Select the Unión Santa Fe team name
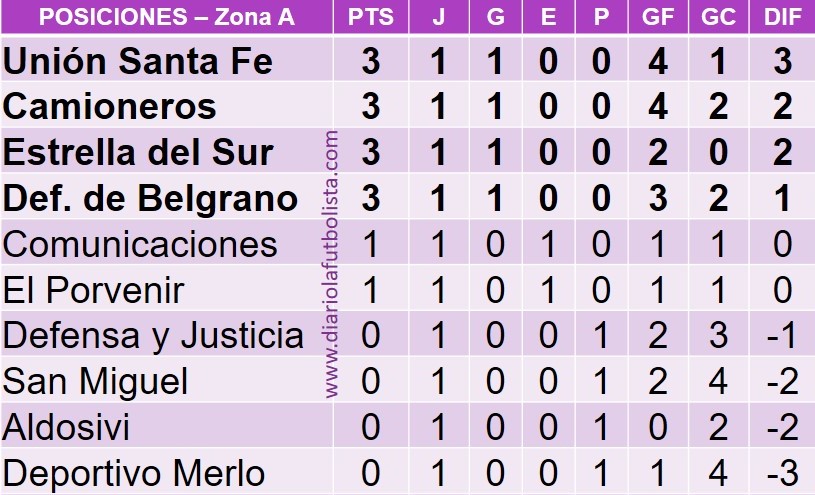The height and width of the screenshot is (495, 815). tap(138, 61)
